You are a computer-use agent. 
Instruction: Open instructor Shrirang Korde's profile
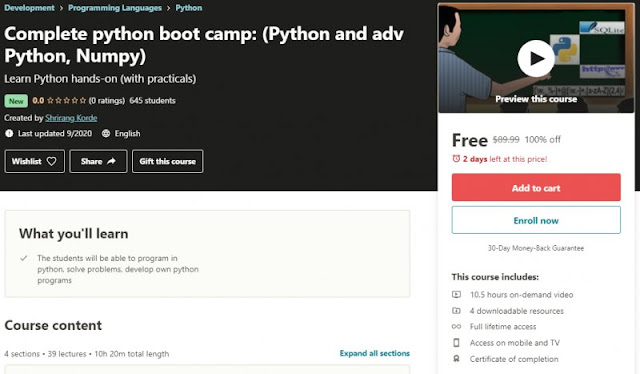pos(71,118)
